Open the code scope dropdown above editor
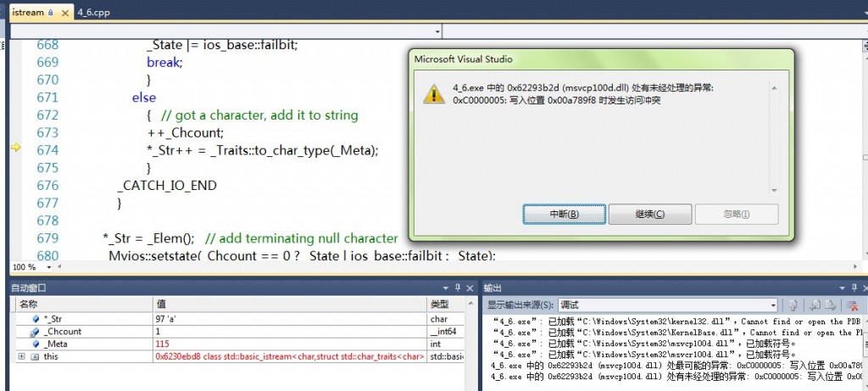868x391 pixels. coord(225,31)
